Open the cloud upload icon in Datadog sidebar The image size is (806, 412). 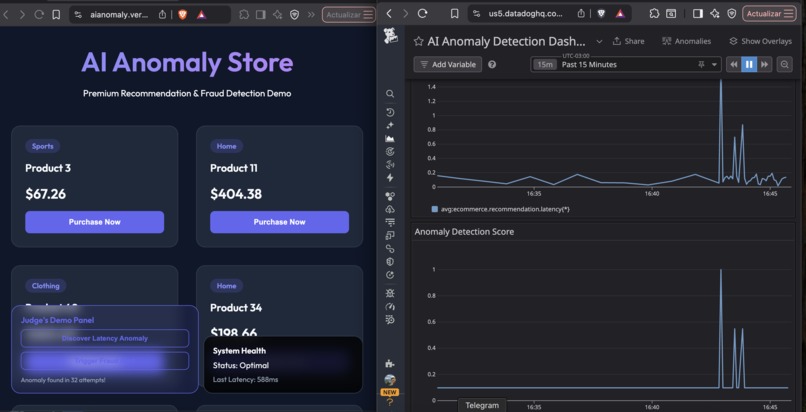point(390,210)
